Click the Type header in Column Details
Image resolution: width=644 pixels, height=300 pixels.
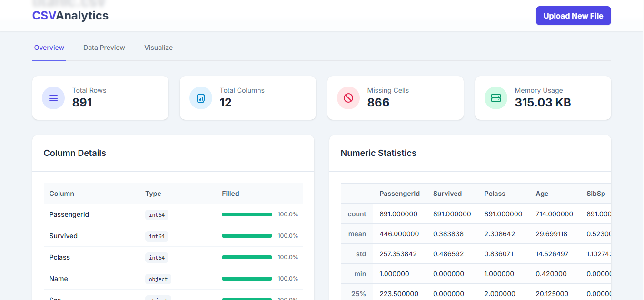[153, 194]
